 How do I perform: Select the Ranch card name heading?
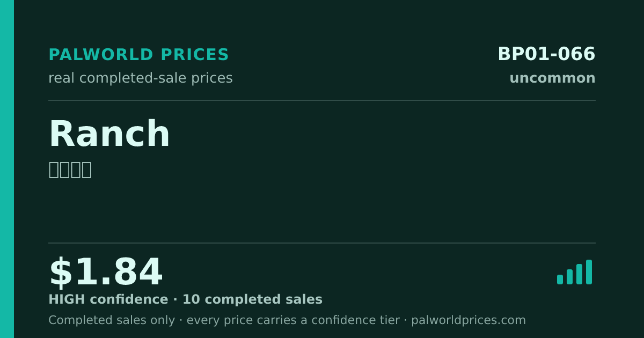(x=109, y=135)
